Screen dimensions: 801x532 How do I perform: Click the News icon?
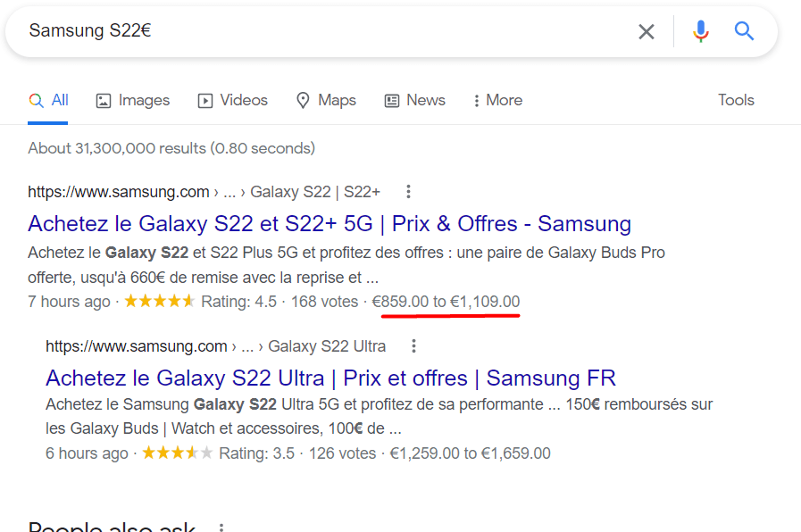[x=390, y=100]
